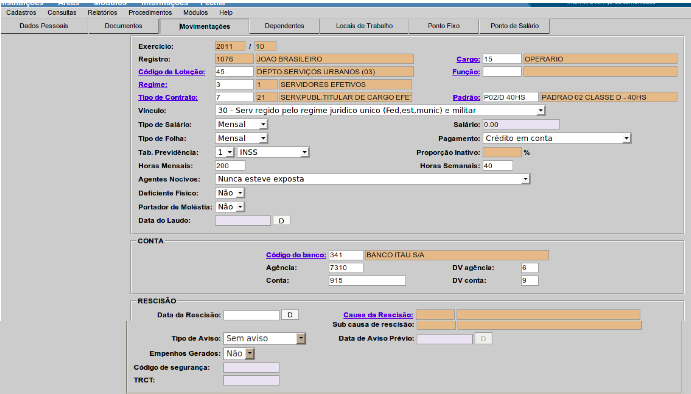Switch to the Dependentes tab
691x394 pixels.
point(284,26)
